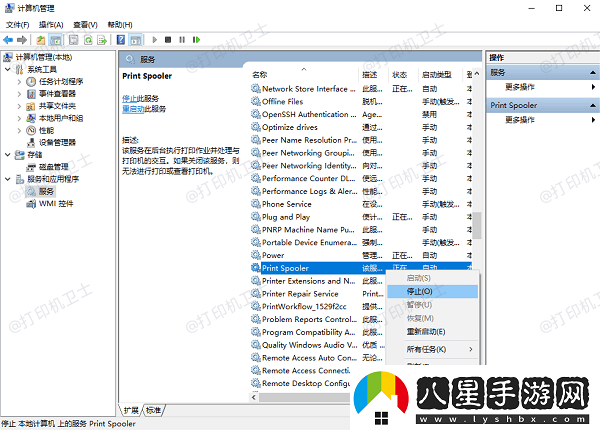The image size is (600, 430).
Task: Click the scroll up arrow of services list
Action: 477,73
